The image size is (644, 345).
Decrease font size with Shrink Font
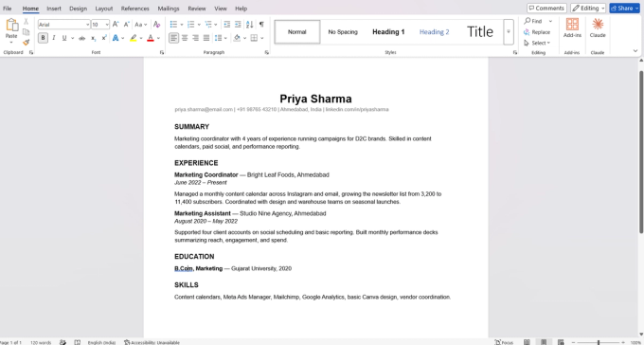(127, 25)
